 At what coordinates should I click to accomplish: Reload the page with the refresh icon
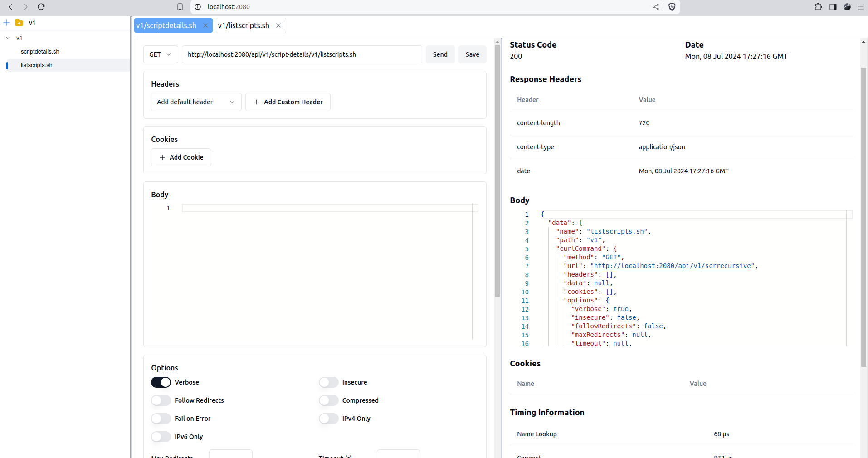pos(41,7)
